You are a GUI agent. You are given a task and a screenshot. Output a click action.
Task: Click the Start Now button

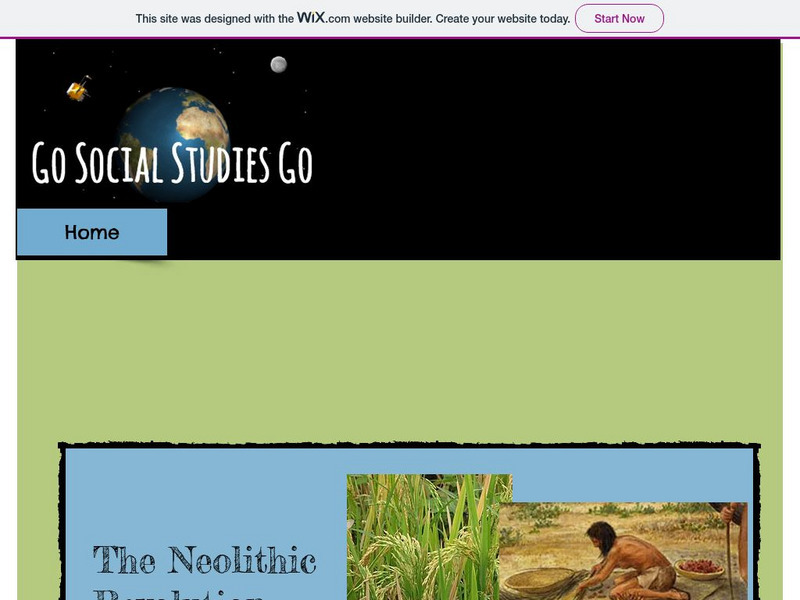pos(619,19)
